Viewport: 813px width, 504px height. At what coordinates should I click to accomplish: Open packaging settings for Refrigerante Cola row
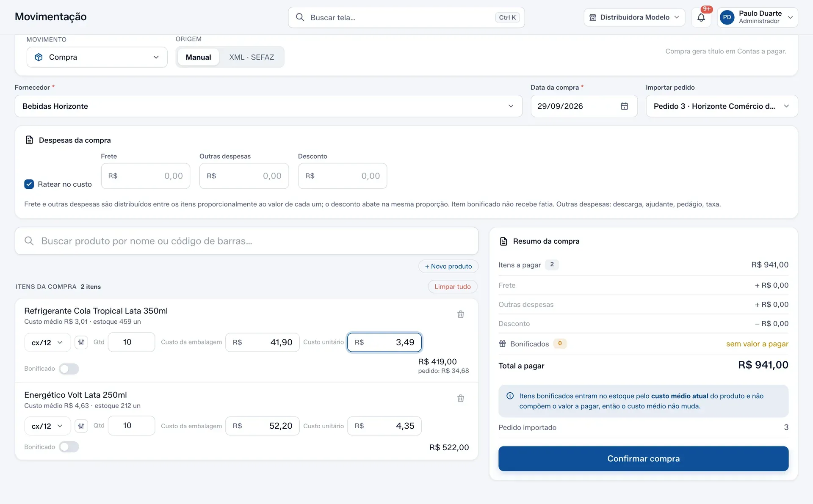(81, 342)
